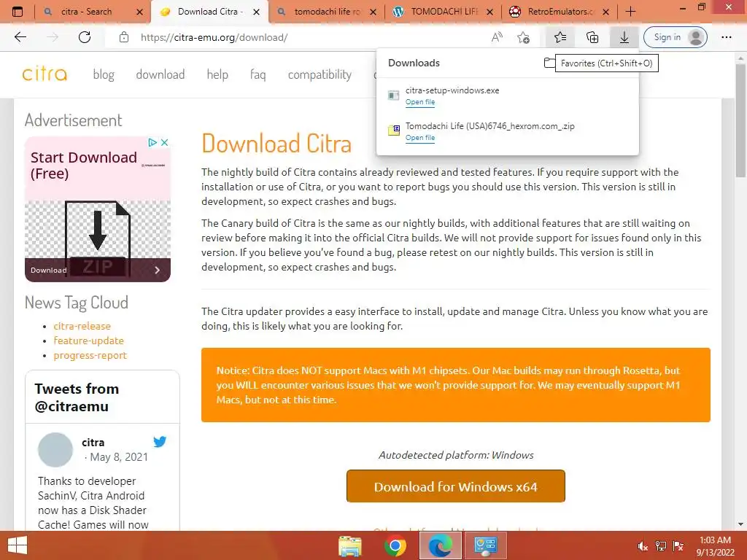Click the forward navigation arrow
747x560 pixels.
pos(53,37)
